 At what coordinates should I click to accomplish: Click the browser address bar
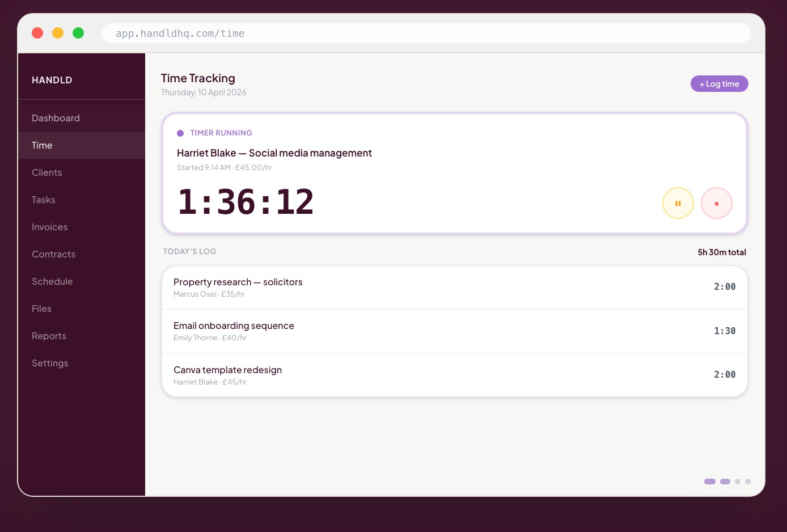tap(425, 33)
